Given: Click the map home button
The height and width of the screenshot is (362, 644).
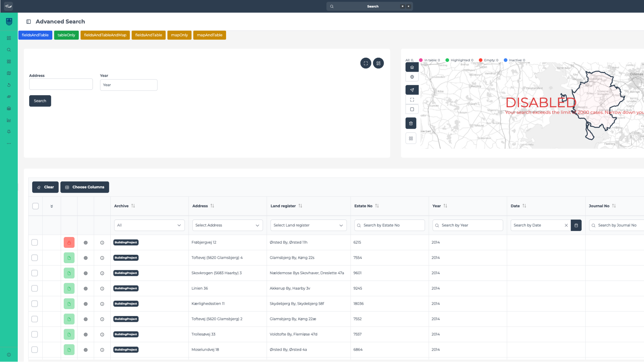Looking at the screenshot, I should 412,67.
